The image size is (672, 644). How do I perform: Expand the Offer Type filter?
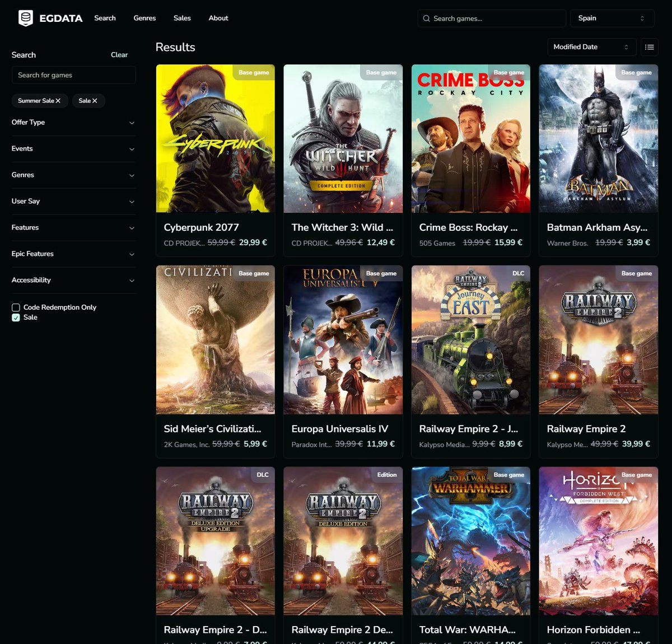73,123
